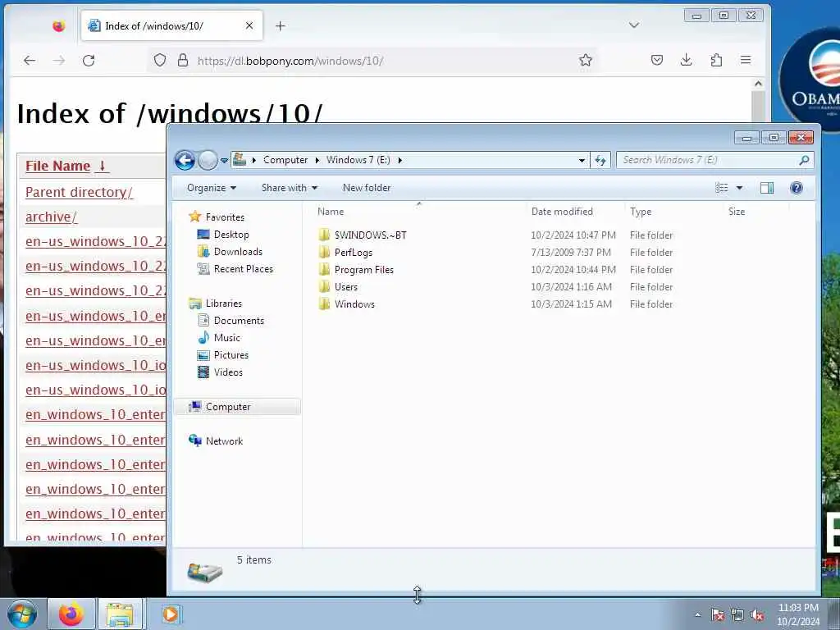Expand the arrow after Windows 7 (E:) breadcrumb

[399, 160]
